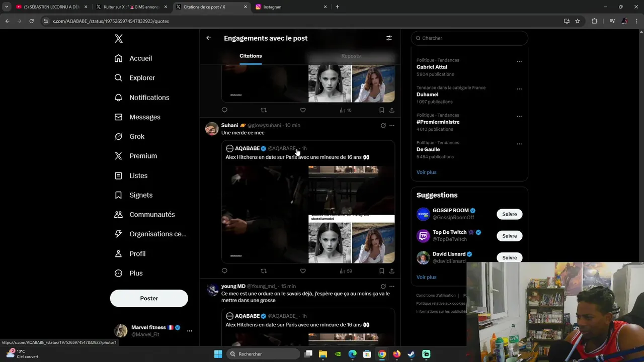Bookmark the post with 16 views

pos(382,110)
